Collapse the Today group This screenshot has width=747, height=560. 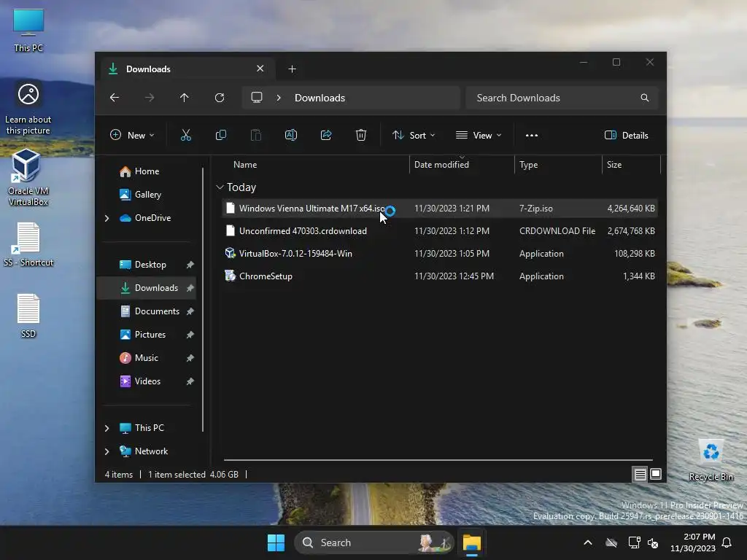tap(220, 187)
